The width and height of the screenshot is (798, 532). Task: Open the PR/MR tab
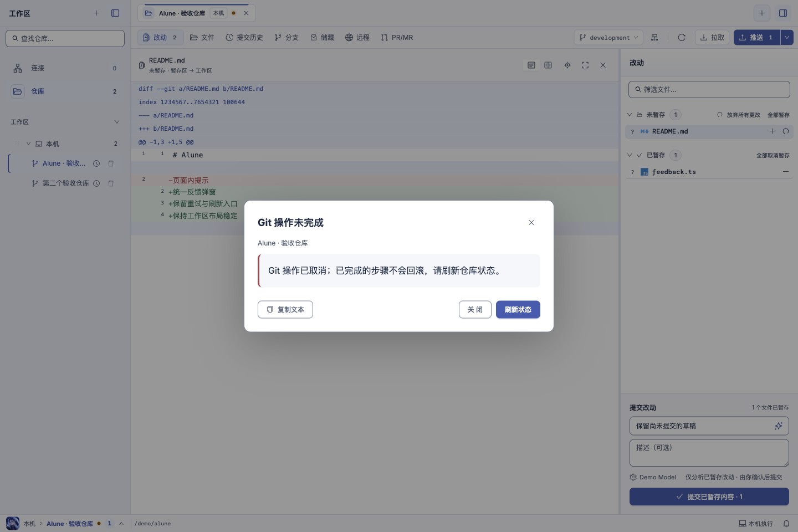397,37
